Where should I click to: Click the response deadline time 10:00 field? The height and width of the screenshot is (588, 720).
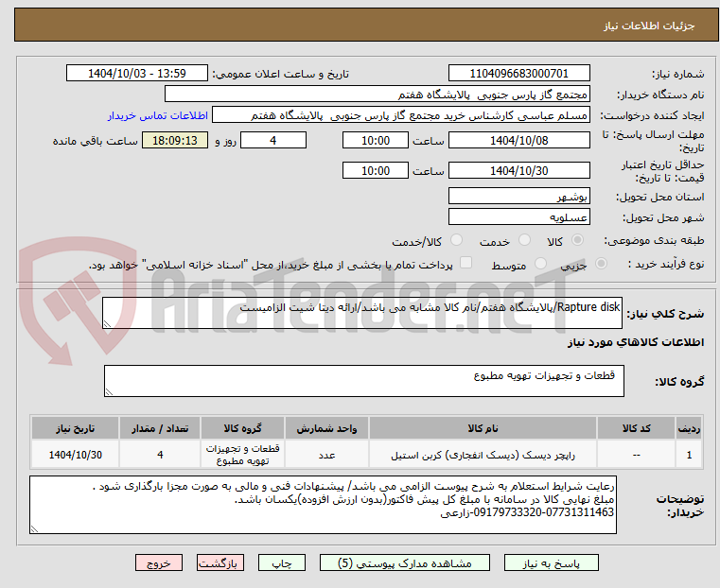click(376, 140)
